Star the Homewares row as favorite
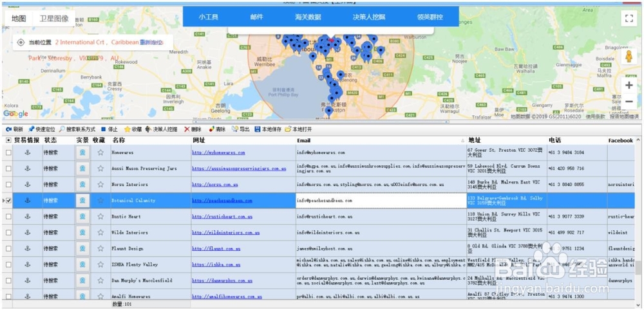This screenshot has width=644, height=310. [x=100, y=152]
